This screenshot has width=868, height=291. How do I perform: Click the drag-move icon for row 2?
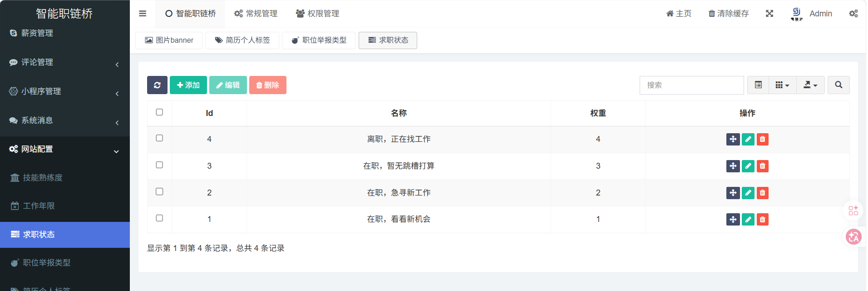click(x=733, y=193)
